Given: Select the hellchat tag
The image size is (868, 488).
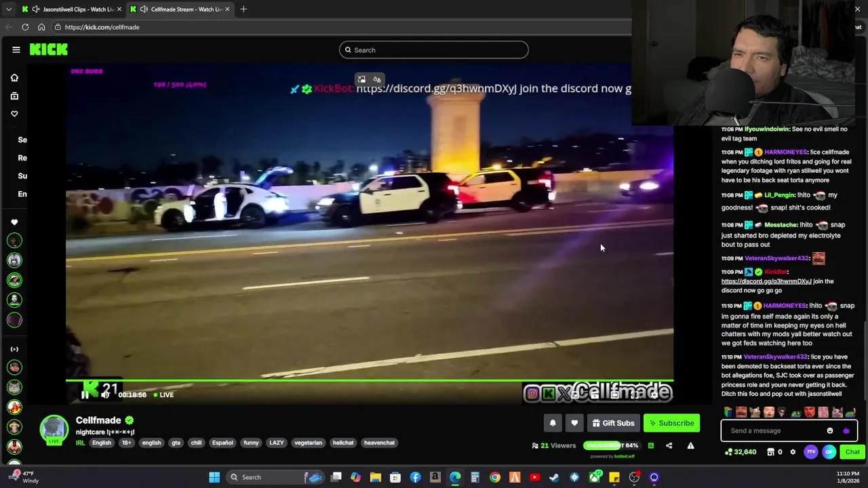Looking at the screenshot, I should click(343, 443).
